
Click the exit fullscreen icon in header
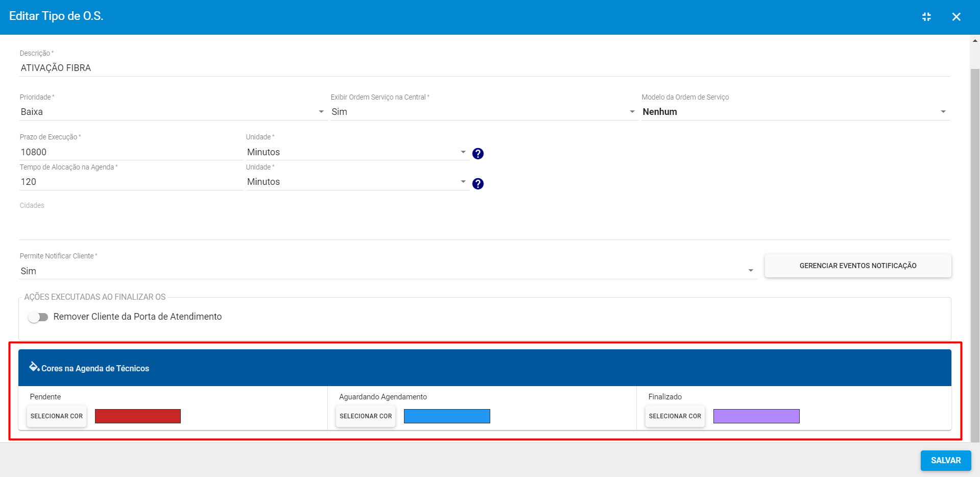tap(926, 17)
